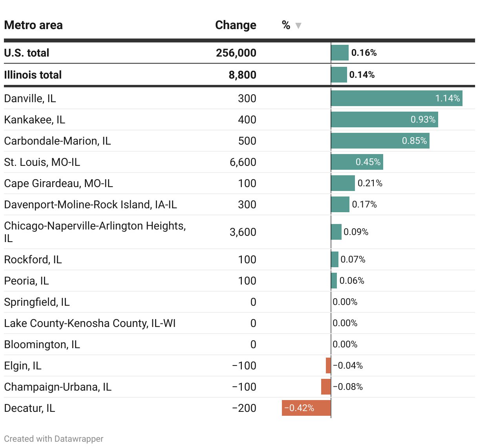Select the Carbondale-Marion 0.85% bar

[x=380, y=141]
